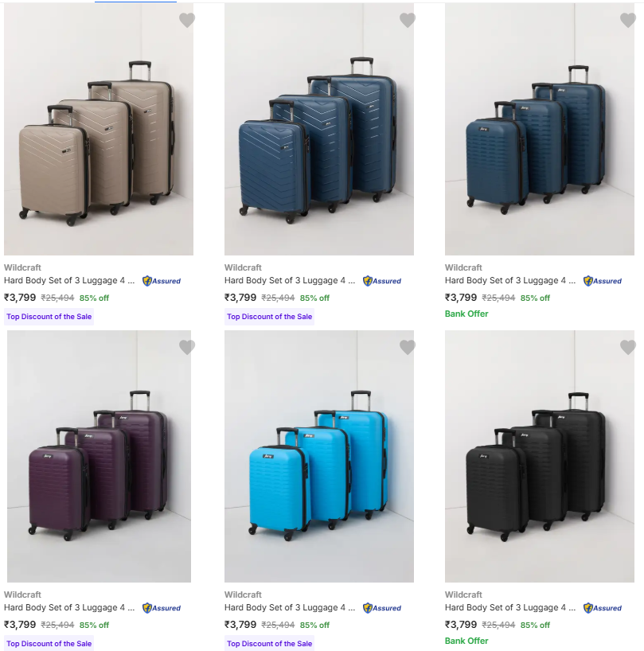Open the product title link under the sky blue luggage
Image resolution: width=644 pixels, height=651 pixels.
tap(289, 607)
